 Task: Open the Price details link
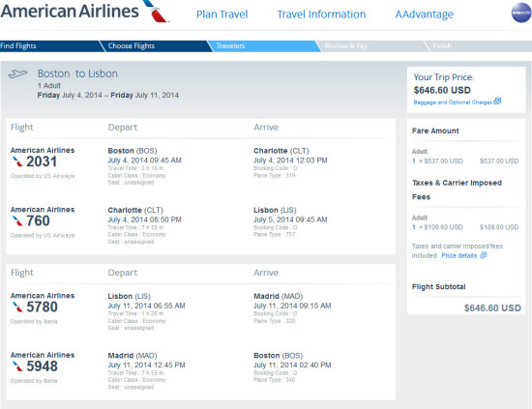click(x=459, y=255)
